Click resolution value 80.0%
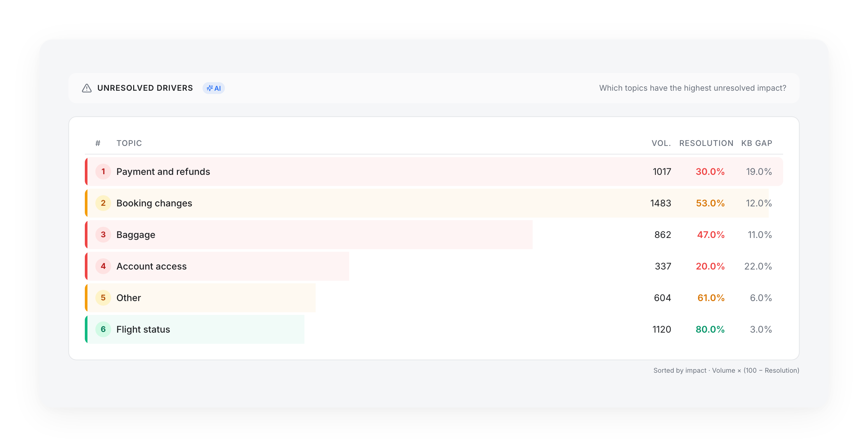This screenshot has height=447, width=868. pyautogui.click(x=710, y=329)
